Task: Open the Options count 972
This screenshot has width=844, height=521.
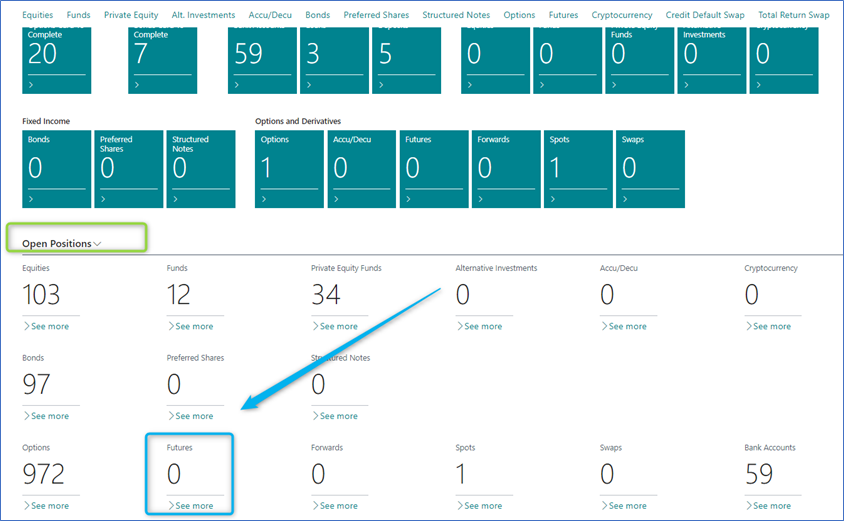Action: coord(42,474)
